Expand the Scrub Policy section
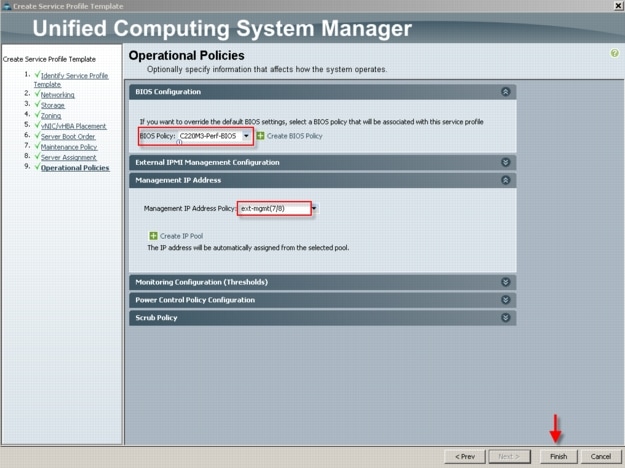 coord(505,318)
